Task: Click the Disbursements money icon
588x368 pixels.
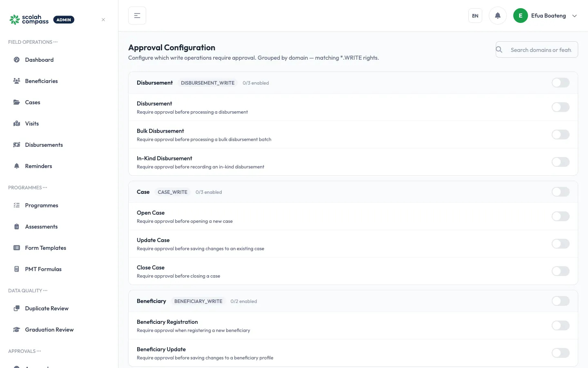Action: pos(17,145)
